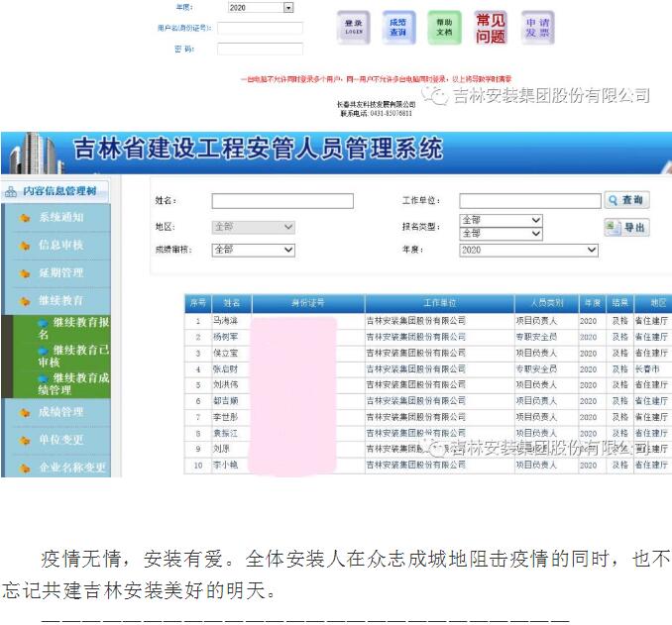
Task: Open the 帮助文档 icon
Action: (444, 28)
